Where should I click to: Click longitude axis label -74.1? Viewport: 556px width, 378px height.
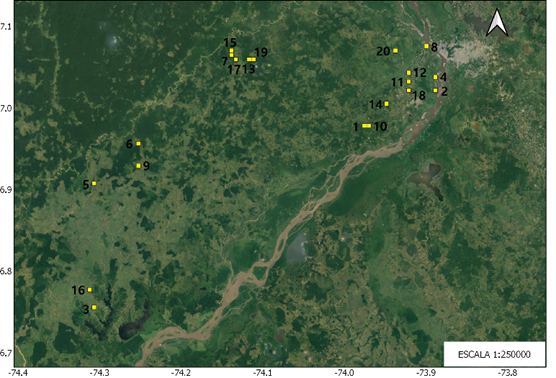263,373
